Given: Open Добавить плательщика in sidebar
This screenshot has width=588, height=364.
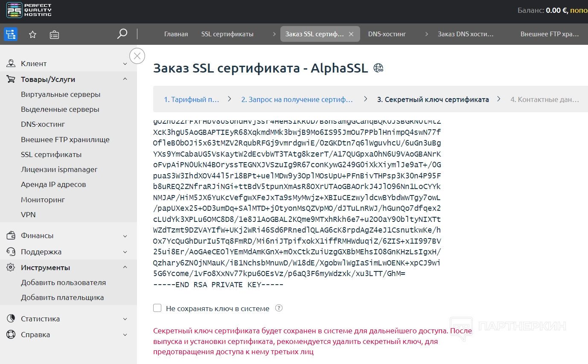Looking at the screenshot, I should [x=62, y=297].
